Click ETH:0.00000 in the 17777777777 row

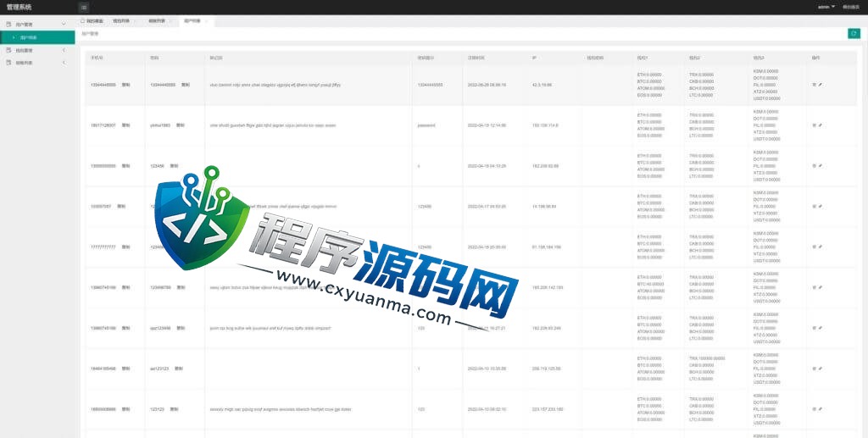pos(649,236)
